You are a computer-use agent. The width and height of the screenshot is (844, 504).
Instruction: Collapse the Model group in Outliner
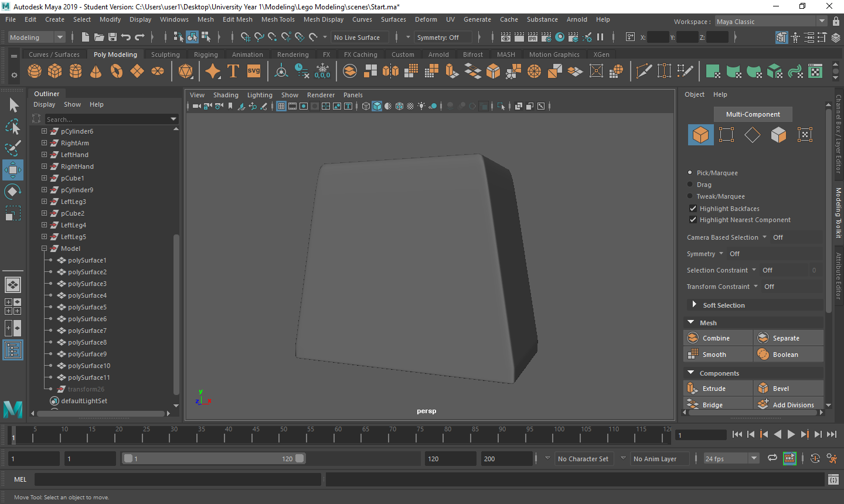pos(44,248)
